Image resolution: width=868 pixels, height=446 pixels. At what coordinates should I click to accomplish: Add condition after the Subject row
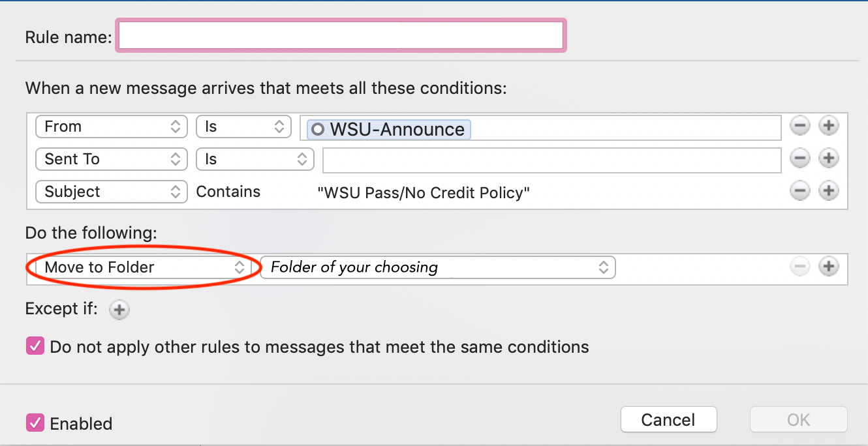828,191
